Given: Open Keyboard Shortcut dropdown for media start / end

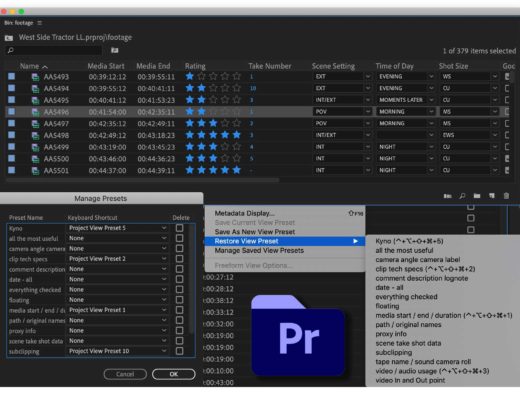Looking at the screenshot, I should tap(117, 310).
